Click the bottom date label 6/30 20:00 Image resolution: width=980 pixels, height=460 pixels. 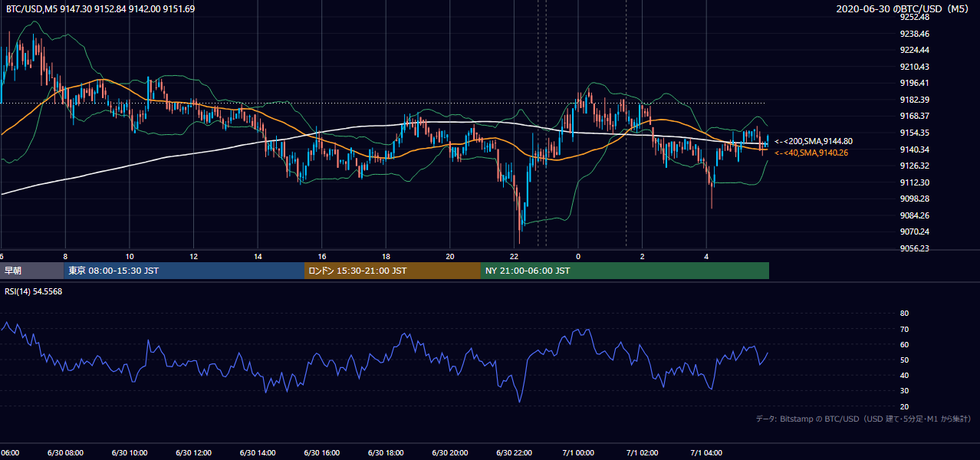point(449,452)
